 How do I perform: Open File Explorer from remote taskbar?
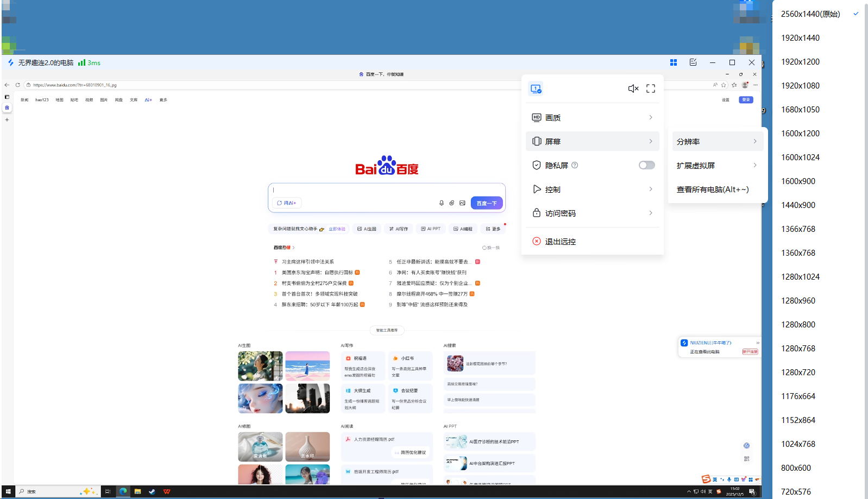pyautogui.click(x=138, y=491)
